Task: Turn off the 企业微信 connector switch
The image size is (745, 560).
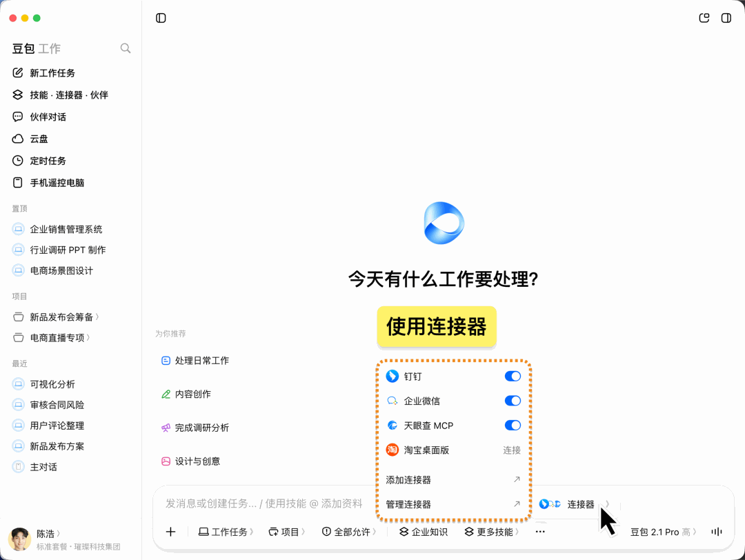Action: point(513,401)
